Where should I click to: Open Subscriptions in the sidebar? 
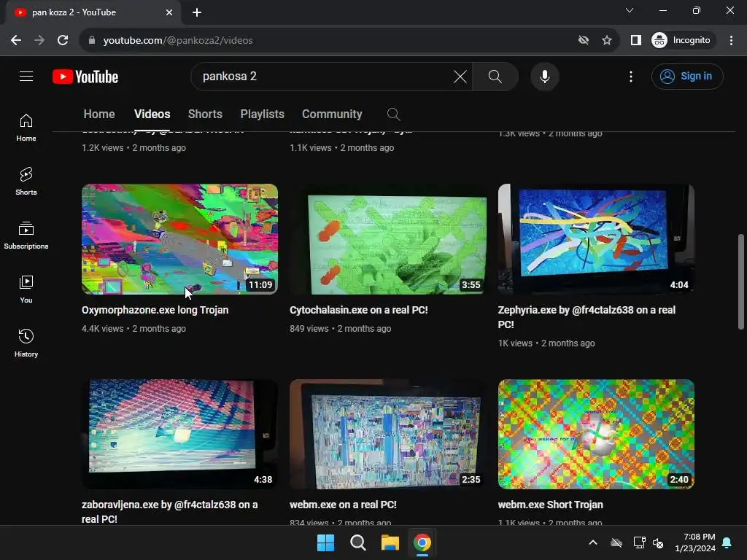[x=26, y=236]
